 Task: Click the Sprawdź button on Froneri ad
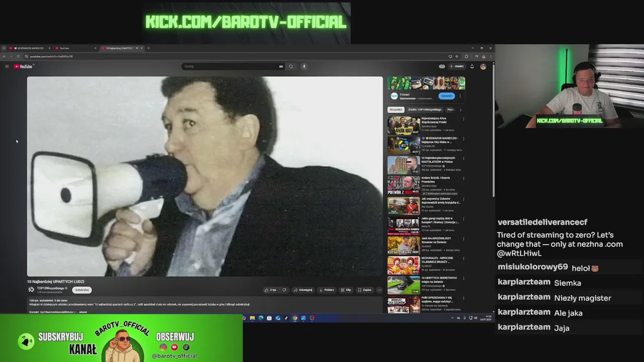pyautogui.click(x=446, y=96)
